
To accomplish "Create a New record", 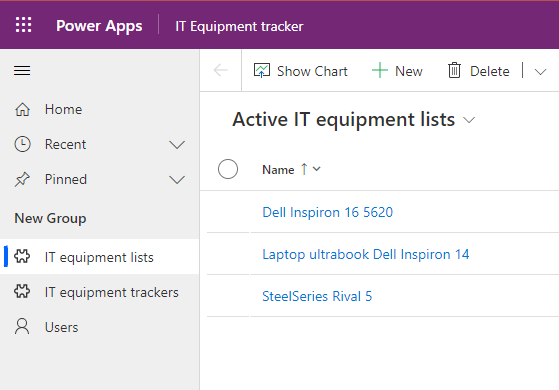I will 397,71.
